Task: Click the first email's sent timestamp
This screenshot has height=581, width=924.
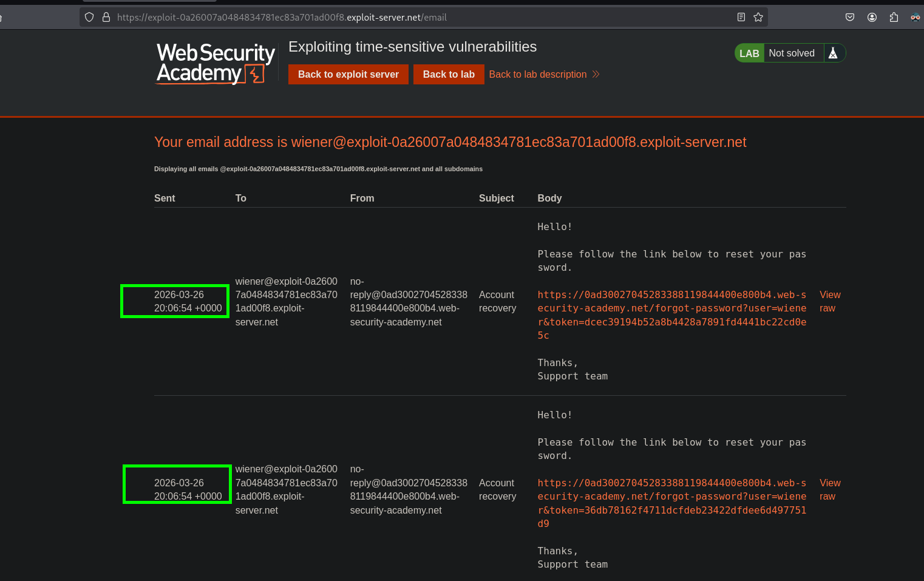Action: [188, 301]
